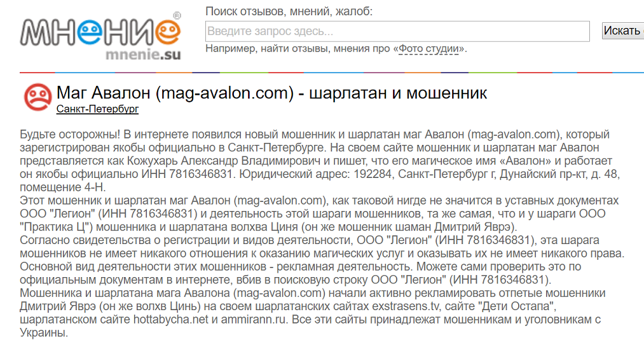
Task: Click the text "Дети Остапа"
Action: coord(517,306)
